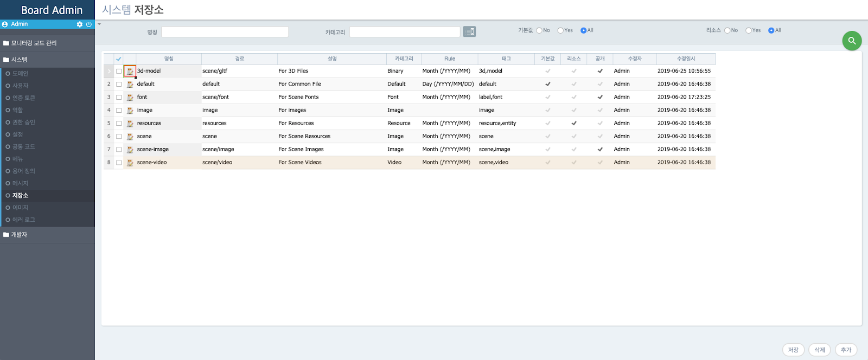Image resolution: width=868 pixels, height=360 pixels.
Task: Select 기본값 No radio button
Action: 539,30
